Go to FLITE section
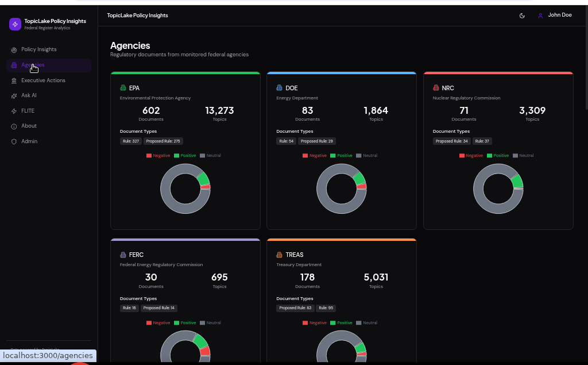The image size is (588, 365). coord(28,111)
